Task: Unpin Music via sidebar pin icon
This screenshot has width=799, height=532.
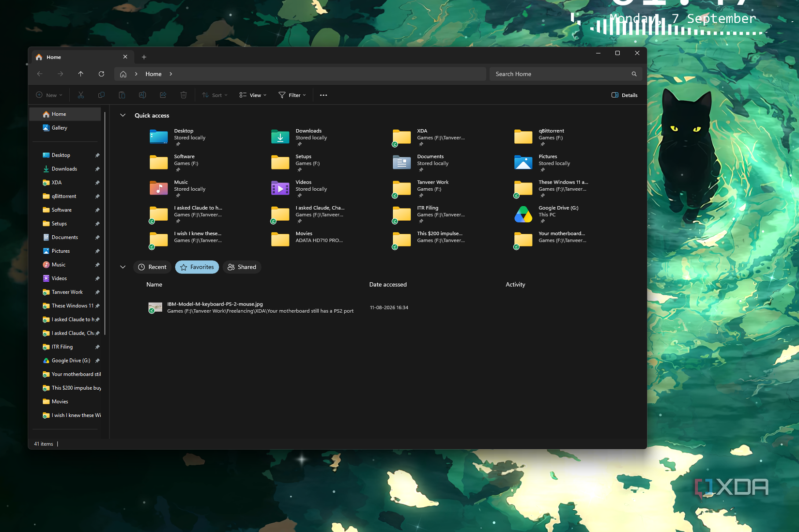Action: pyautogui.click(x=97, y=265)
